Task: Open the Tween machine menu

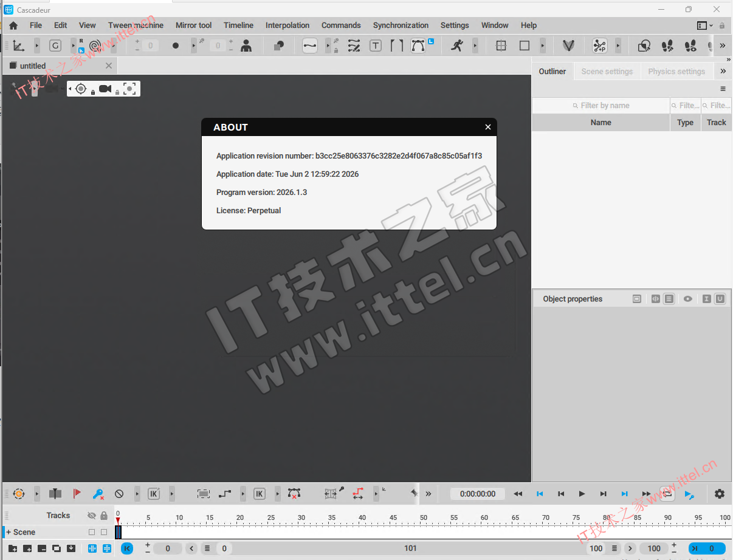Action: click(x=136, y=26)
